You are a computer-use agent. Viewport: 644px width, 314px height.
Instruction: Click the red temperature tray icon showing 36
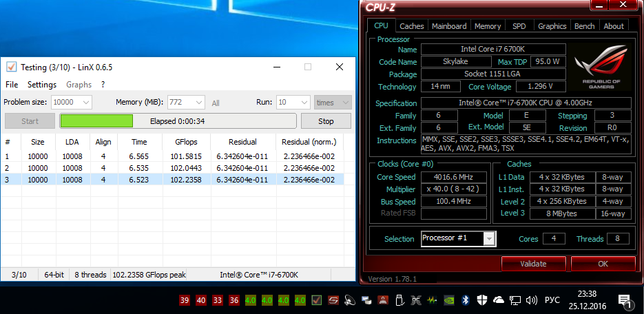[x=234, y=300]
